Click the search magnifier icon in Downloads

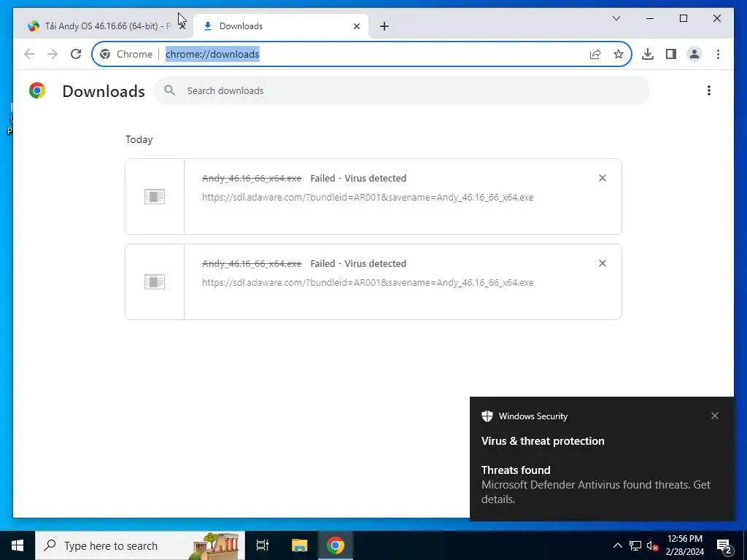(169, 90)
